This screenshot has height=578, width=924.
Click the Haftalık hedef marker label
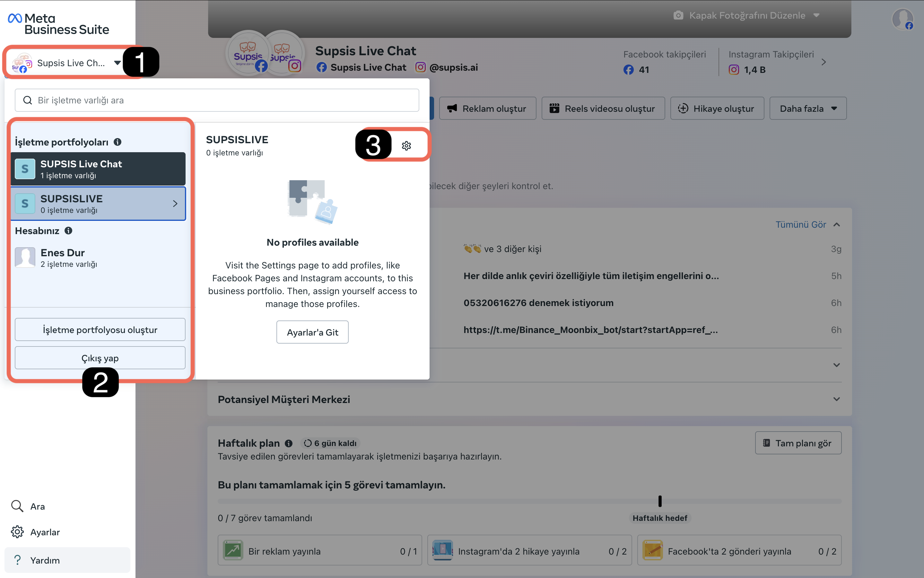659,518
